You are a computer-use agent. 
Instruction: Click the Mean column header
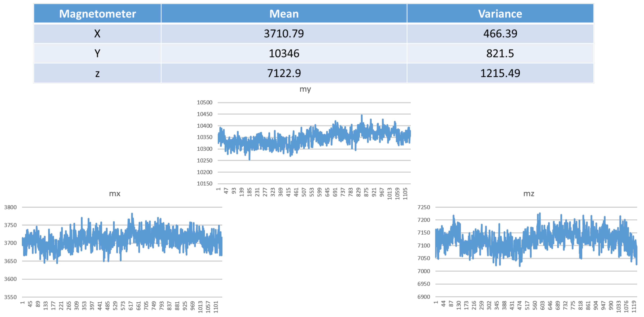(284, 14)
